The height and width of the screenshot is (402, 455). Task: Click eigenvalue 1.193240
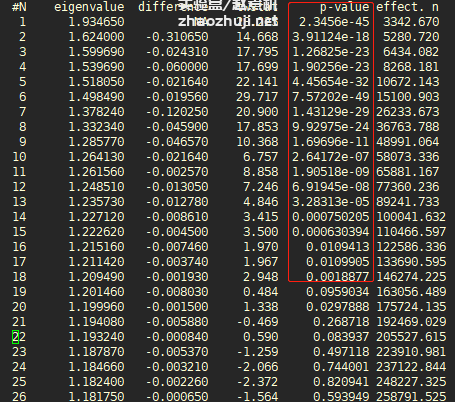pos(96,337)
